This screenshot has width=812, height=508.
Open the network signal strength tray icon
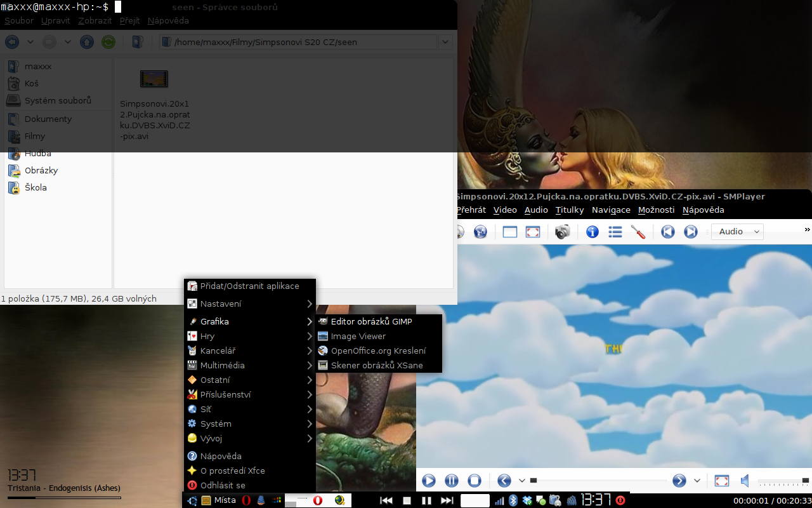499,501
